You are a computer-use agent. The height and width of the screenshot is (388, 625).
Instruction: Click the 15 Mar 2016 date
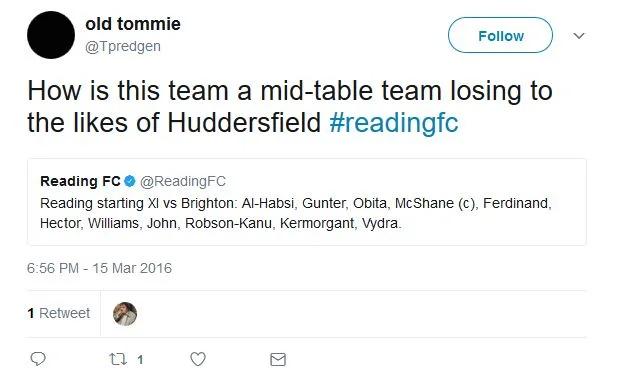(x=132, y=268)
